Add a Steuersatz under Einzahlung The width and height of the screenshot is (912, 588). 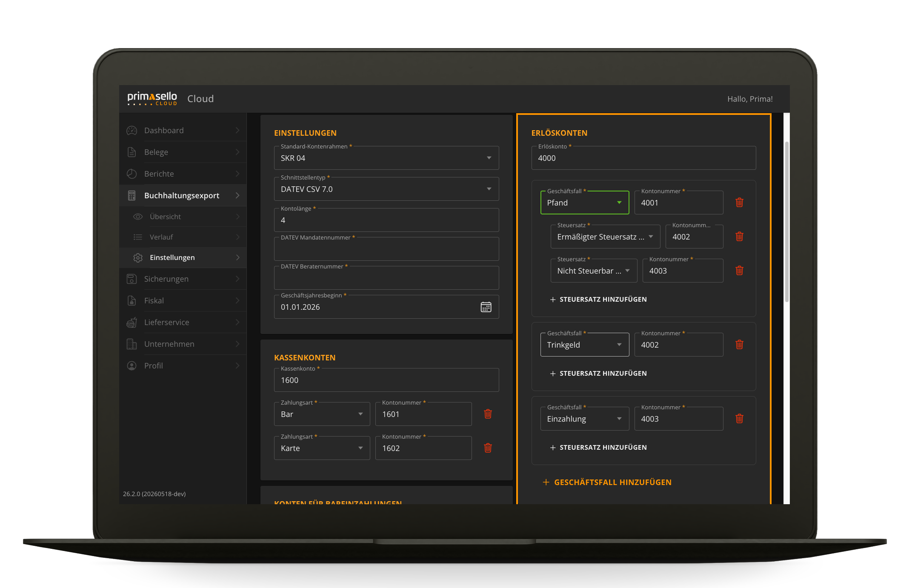tap(598, 448)
